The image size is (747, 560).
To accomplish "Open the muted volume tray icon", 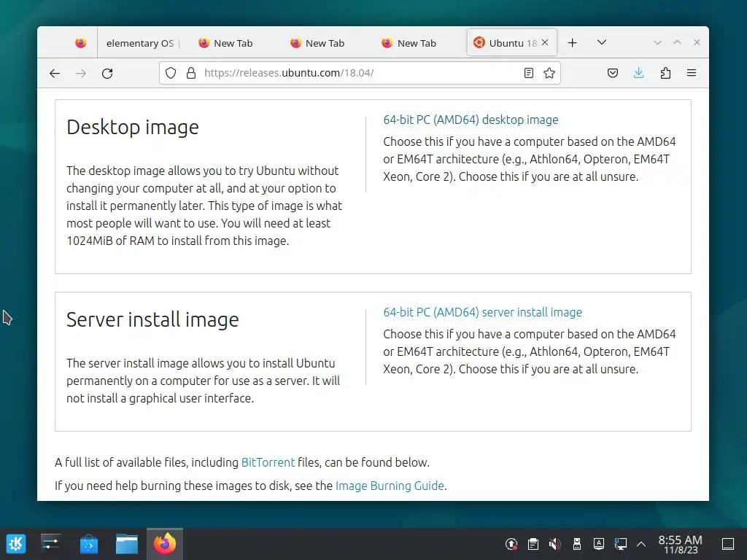I will 555,544.
